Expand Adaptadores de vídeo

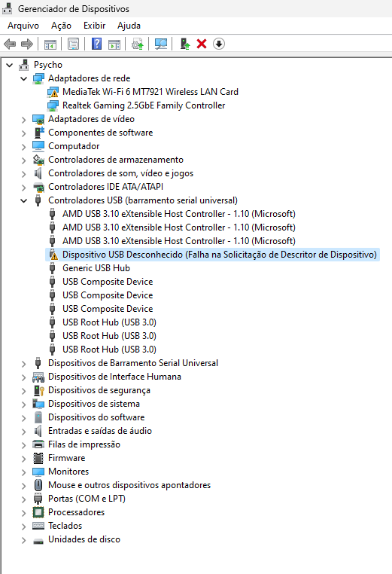pos(24,119)
